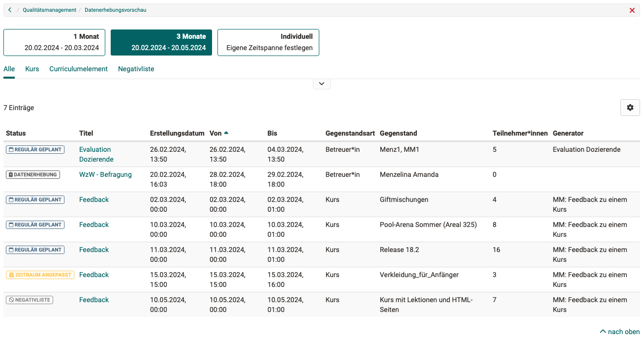Click the back arrow in breadcrumb
644x340 pixels.
click(x=10, y=10)
